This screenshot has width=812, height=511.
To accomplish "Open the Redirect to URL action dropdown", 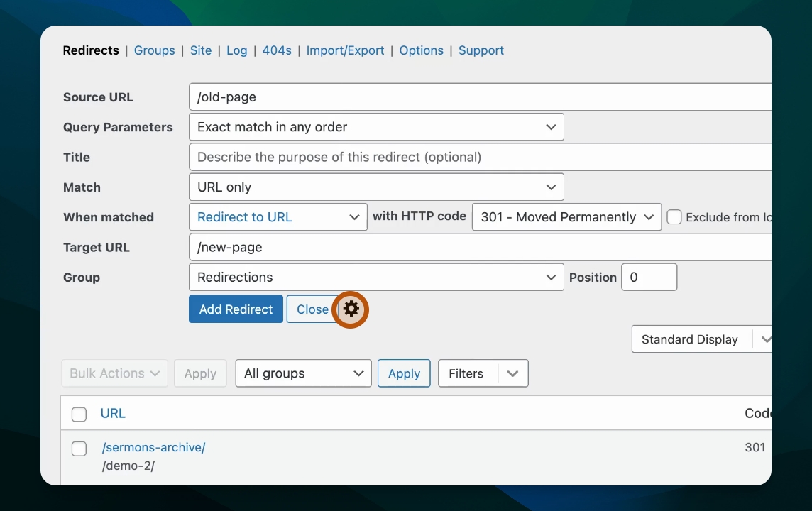I will pos(278,217).
